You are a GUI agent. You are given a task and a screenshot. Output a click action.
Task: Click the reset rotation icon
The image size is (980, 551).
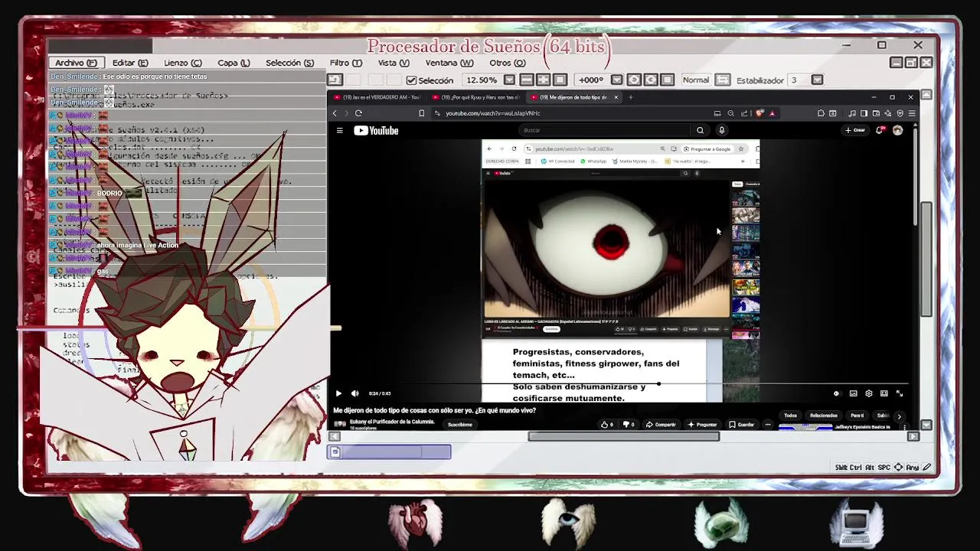(668, 80)
